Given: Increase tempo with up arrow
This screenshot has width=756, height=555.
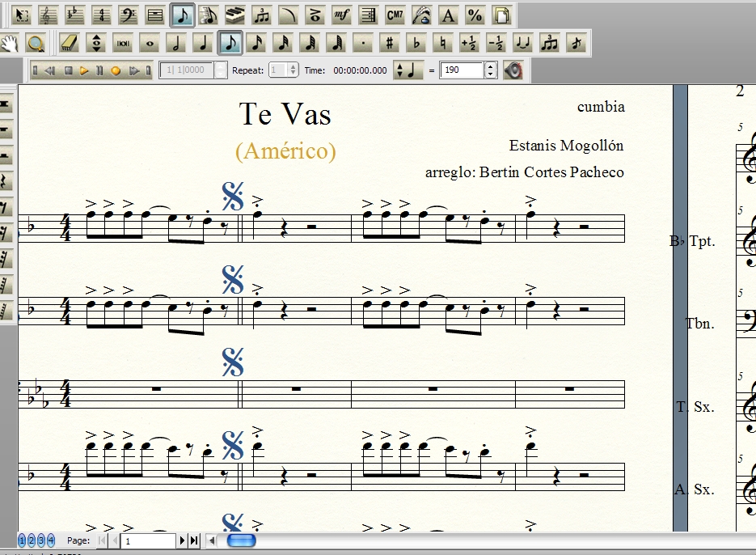Looking at the screenshot, I should (x=490, y=66).
